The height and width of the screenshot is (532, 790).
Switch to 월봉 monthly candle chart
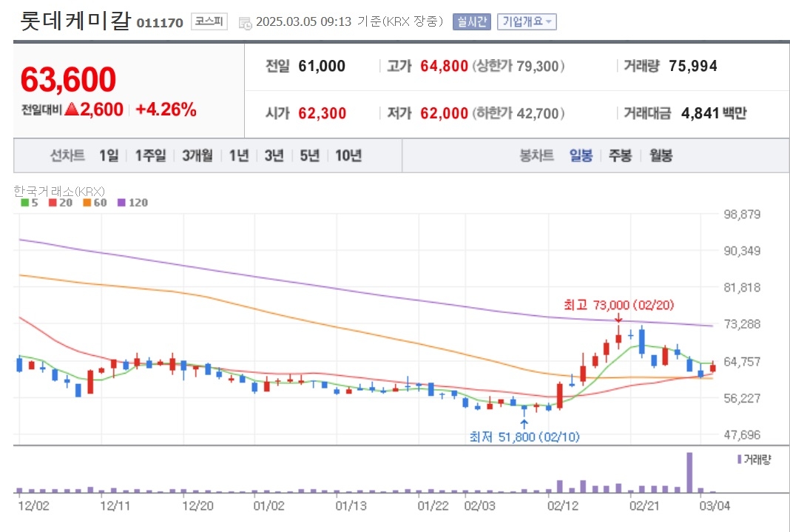tap(661, 155)
